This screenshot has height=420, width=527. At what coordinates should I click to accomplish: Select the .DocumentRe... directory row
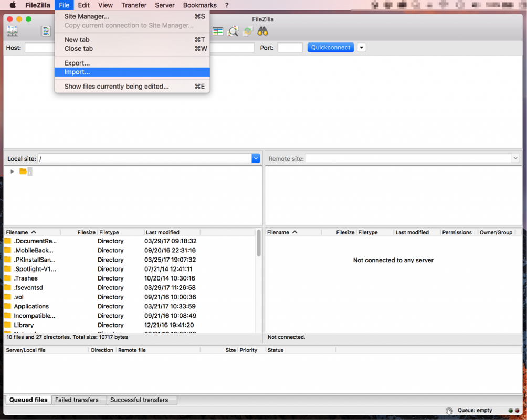pyautogui.click(x=130, y=241)
